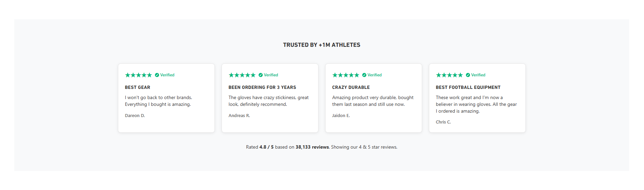The image size is (644, 190).
Task: Click the verified checkmark icon on Chris's review
Action: pyautogui.click(x=468, y=75)
